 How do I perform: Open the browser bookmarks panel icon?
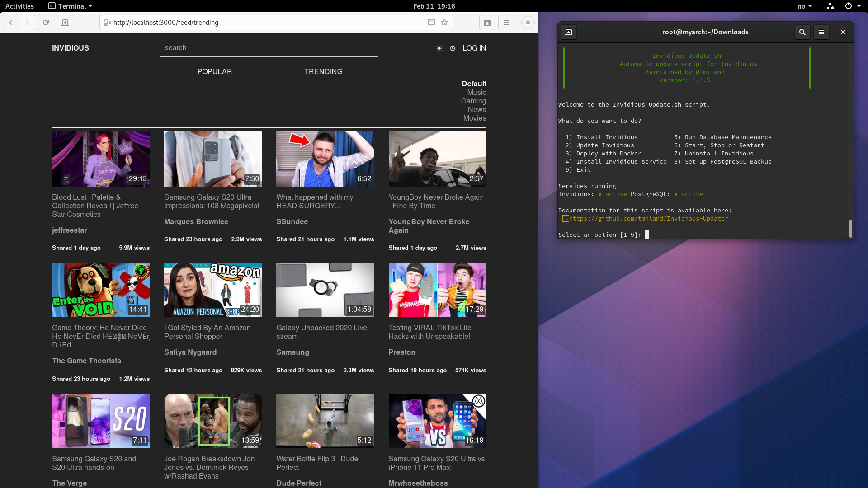487,23
